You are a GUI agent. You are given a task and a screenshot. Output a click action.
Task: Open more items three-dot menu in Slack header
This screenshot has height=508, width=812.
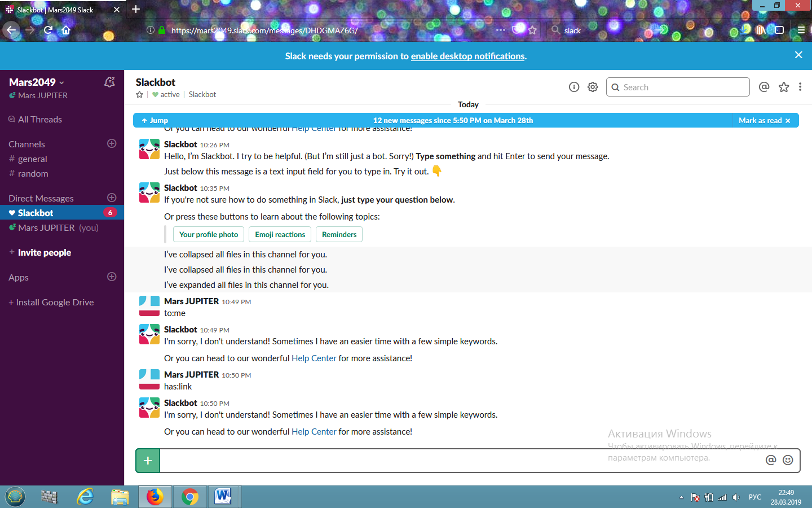point(800,87)
